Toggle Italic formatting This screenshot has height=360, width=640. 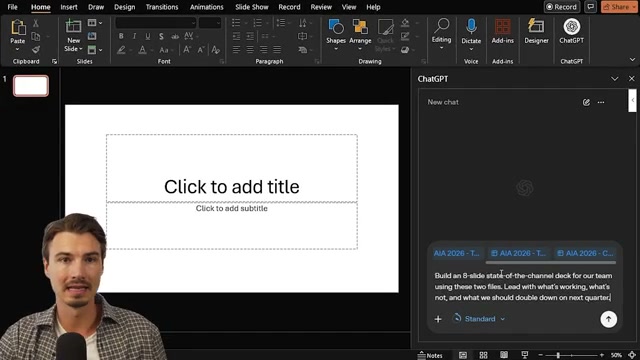[134, 36]
